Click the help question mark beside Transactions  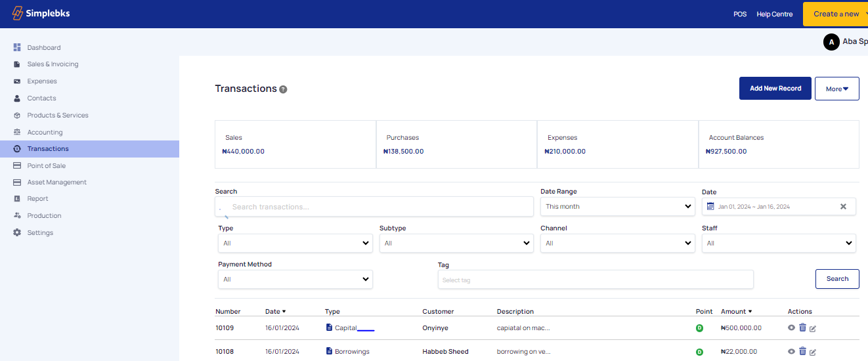[x=283, y=89]
